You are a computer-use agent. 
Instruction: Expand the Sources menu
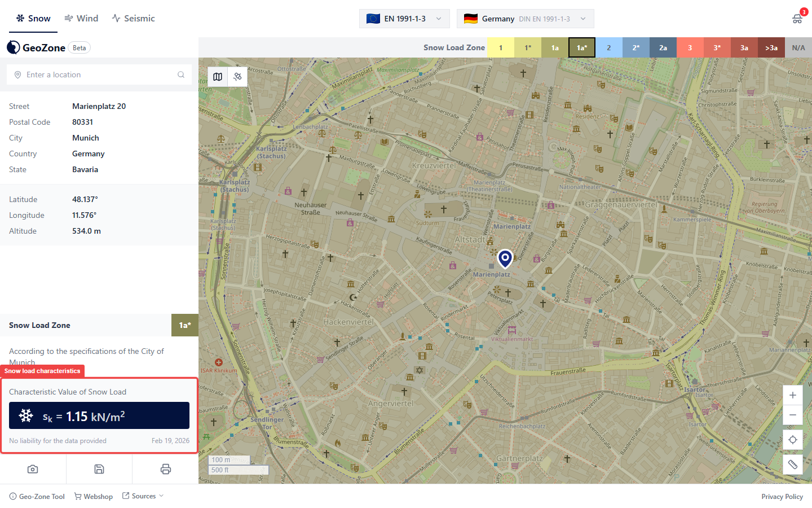143,496
